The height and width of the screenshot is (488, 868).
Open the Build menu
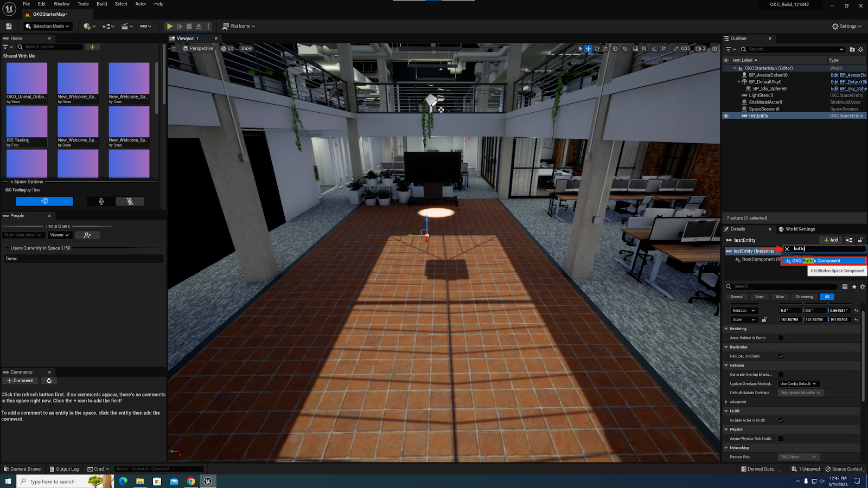pyautogui.click(x=101, y=4)
